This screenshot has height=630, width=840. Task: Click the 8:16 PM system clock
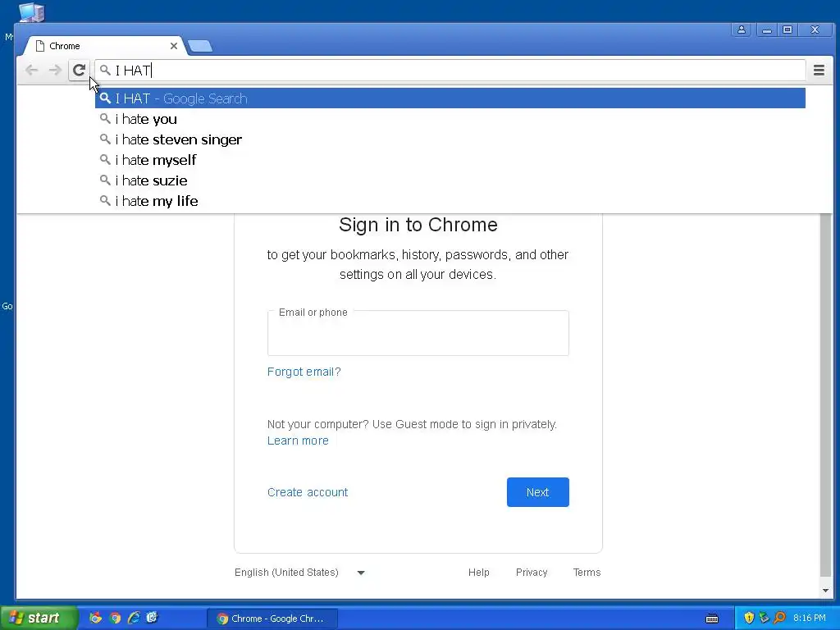click(810, 619)
